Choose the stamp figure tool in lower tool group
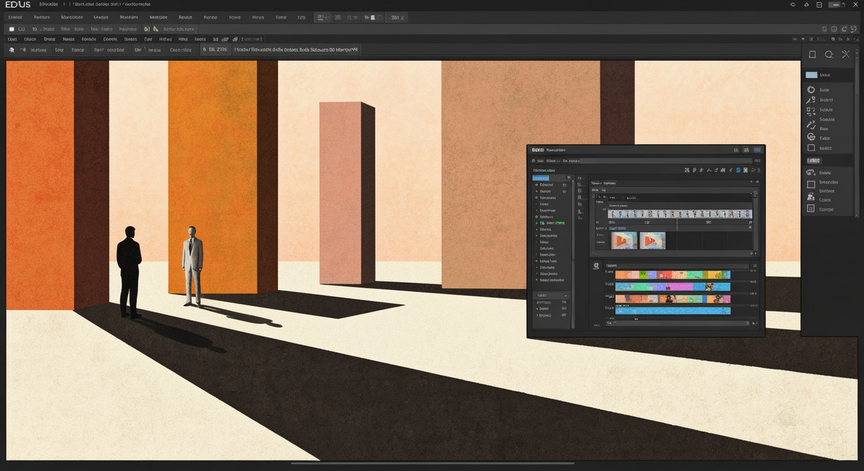Viewport: 864px width, 471px height. pos(811,196)
